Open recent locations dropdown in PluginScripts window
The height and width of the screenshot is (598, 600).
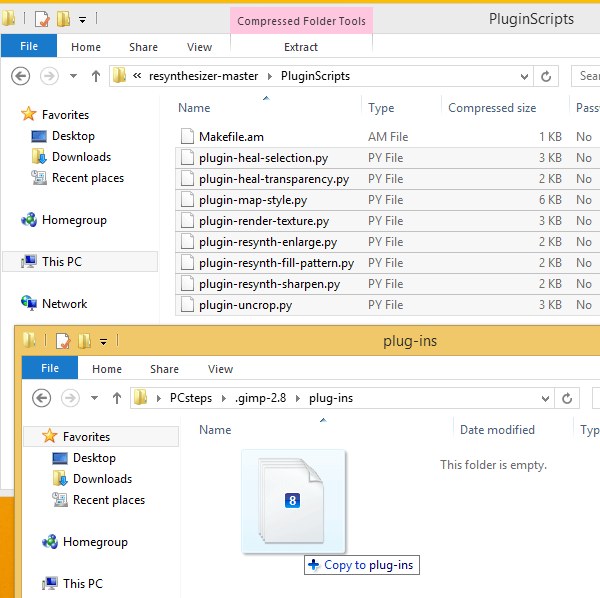pyautogui.click(x=73, y=76)
